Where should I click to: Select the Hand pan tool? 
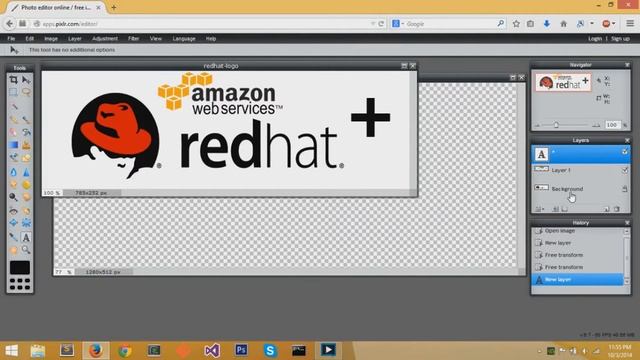click(13, 249)
